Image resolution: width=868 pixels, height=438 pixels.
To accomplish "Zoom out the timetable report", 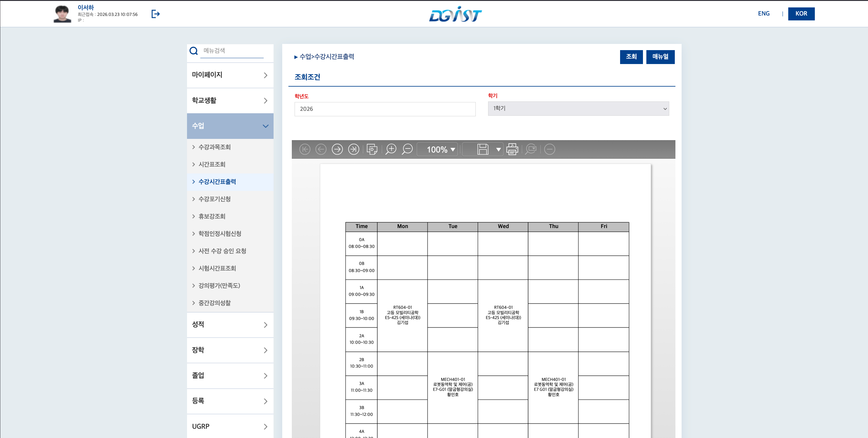I will coord(407,149).
